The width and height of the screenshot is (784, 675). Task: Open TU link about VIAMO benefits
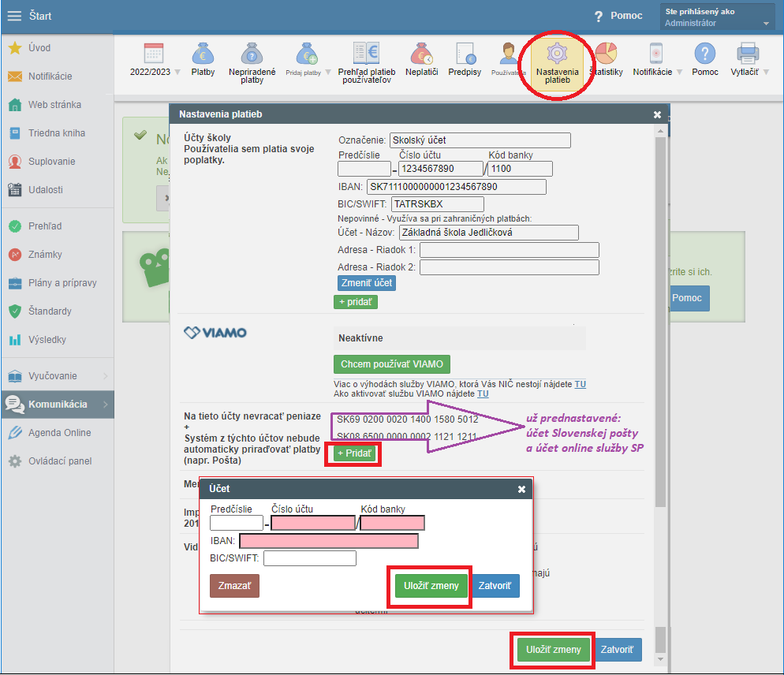pos(580,385)
